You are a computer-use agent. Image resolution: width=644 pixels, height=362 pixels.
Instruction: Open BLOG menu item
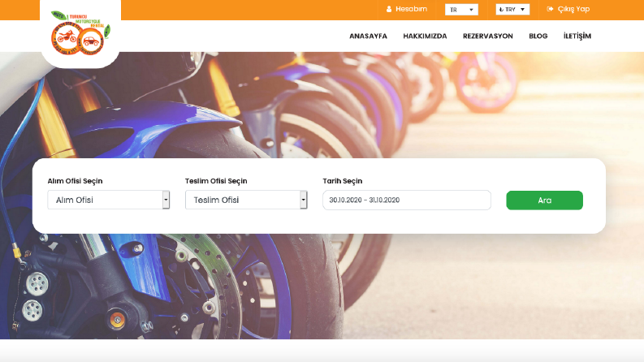pyautogui.click(x=538, y=36)
